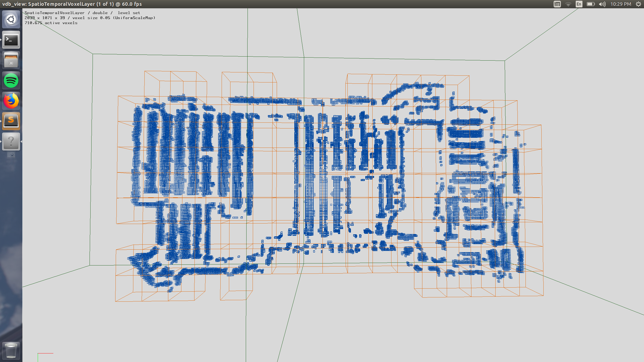Screen dimensions: 644x362
Task: Click the voxel size 0.05 info line
Action: [90, 18]
